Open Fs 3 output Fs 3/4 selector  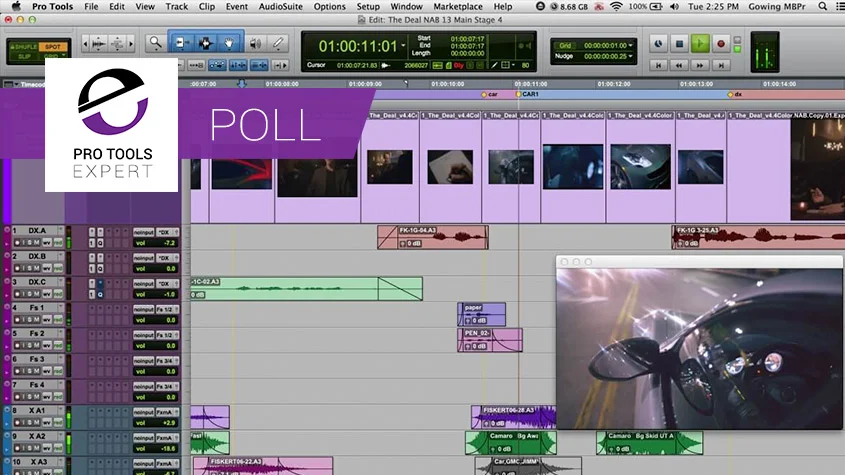coord(167,361)
